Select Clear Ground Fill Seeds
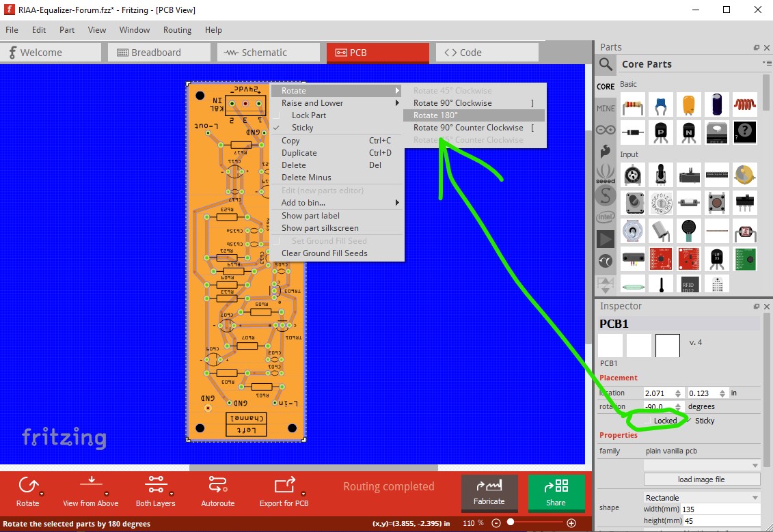 (x=338, y=253)
